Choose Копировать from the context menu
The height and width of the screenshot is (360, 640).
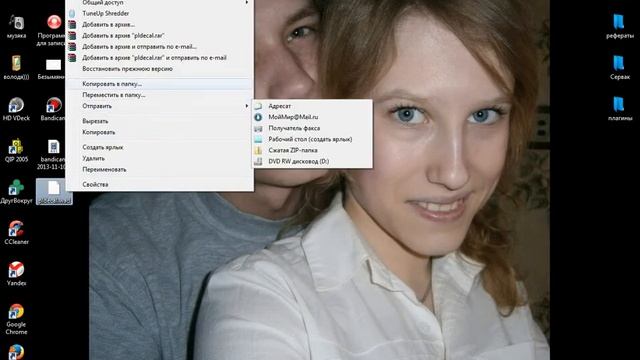click(x=159, y=132)
